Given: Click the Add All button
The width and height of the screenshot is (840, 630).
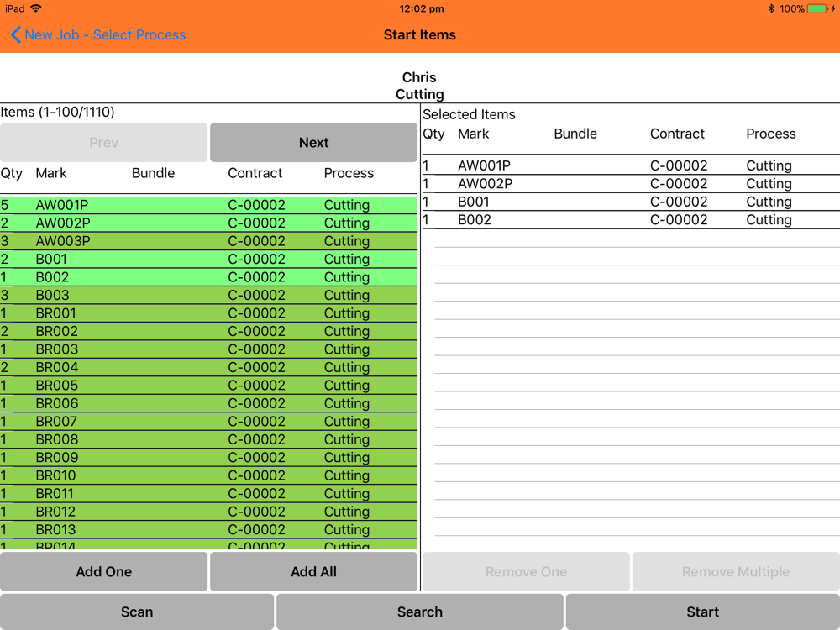Looking at the screenshot, I should (313, 571).
